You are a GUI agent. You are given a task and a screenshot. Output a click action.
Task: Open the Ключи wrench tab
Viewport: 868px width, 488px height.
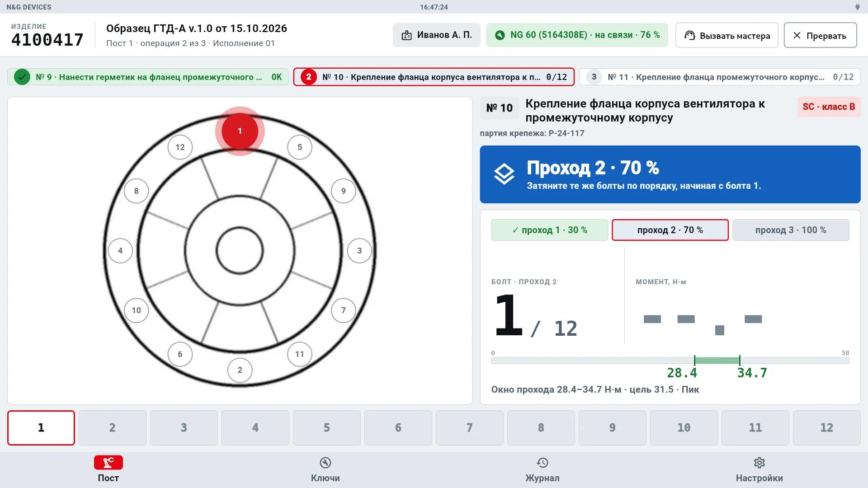325,463
